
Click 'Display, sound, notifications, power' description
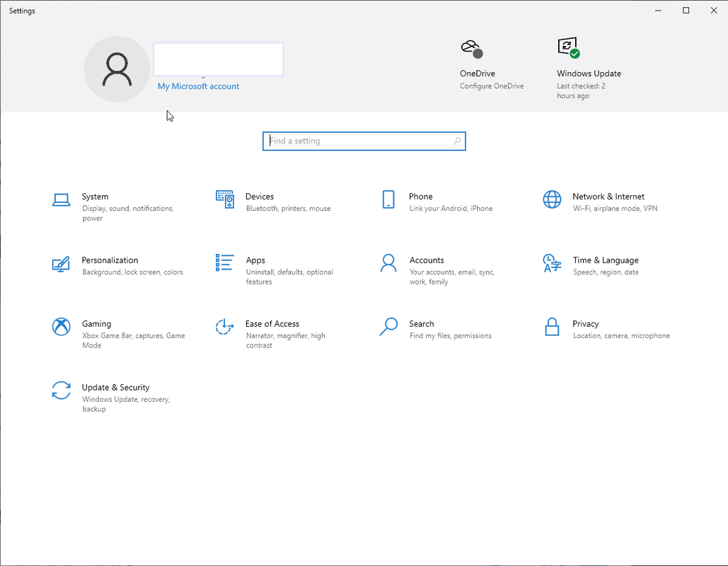click(x=128, y=213)
